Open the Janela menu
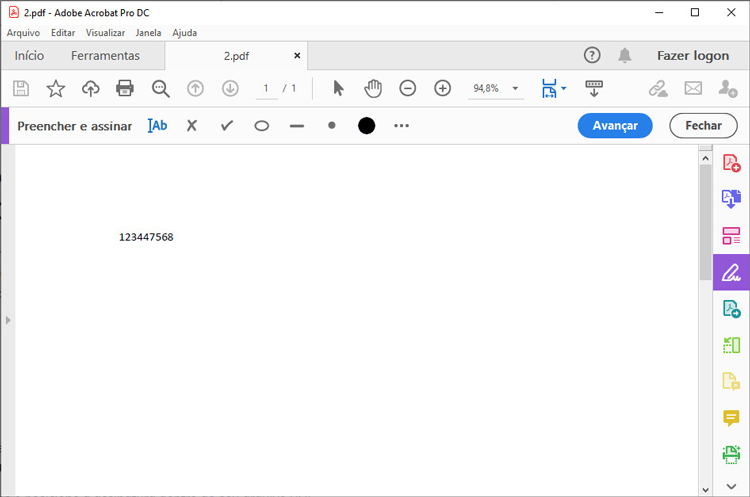The width and height of the screenshot is (750, 497). pyautogui.click(x=148, y=33)
